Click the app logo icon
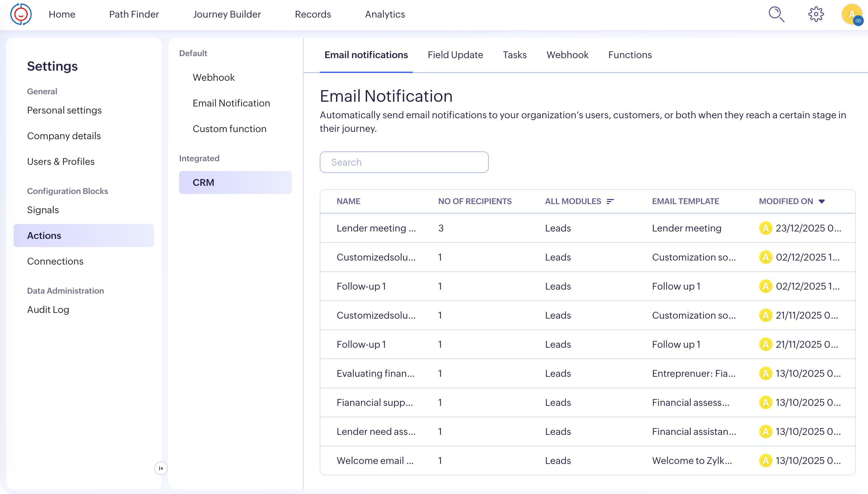868x494 pixels. click(x=21, y=14)
